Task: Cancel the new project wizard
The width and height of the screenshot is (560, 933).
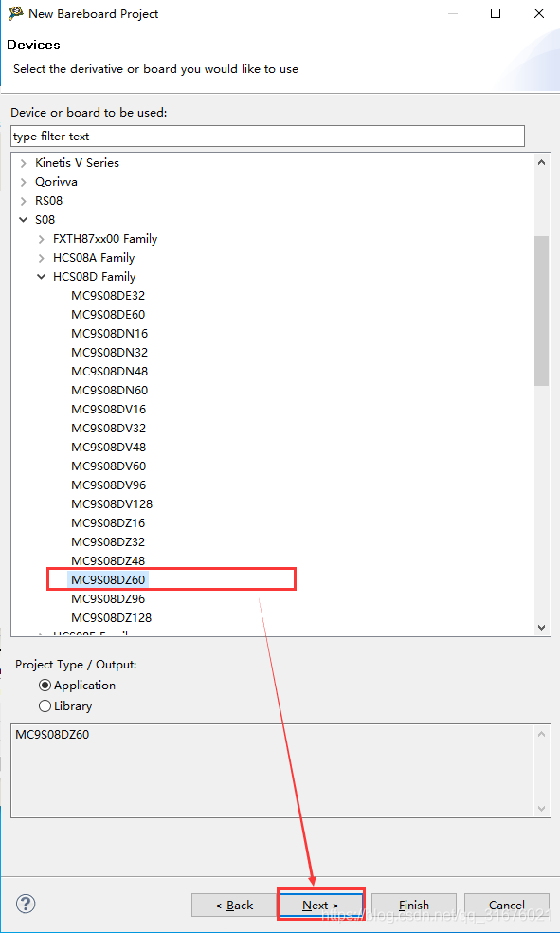Action: 507,906
